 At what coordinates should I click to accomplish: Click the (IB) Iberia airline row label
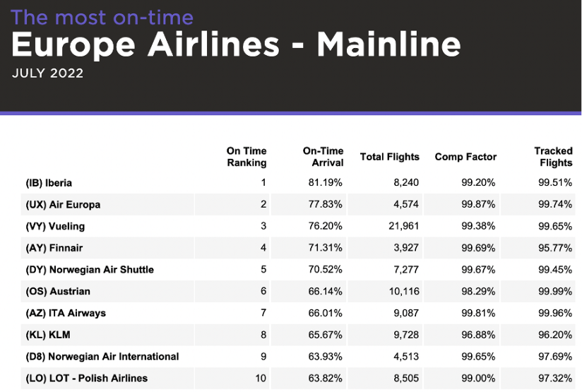(x=48, y=183)
